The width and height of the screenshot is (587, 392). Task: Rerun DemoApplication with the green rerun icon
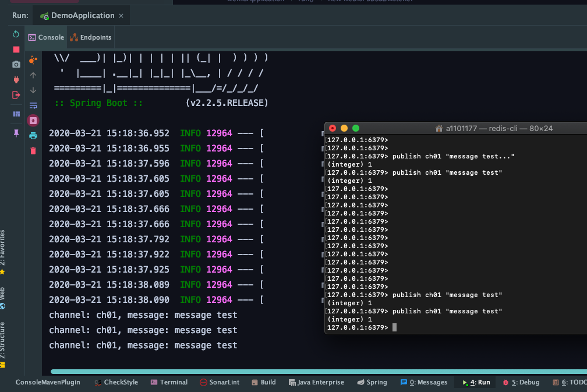(16, 34)
